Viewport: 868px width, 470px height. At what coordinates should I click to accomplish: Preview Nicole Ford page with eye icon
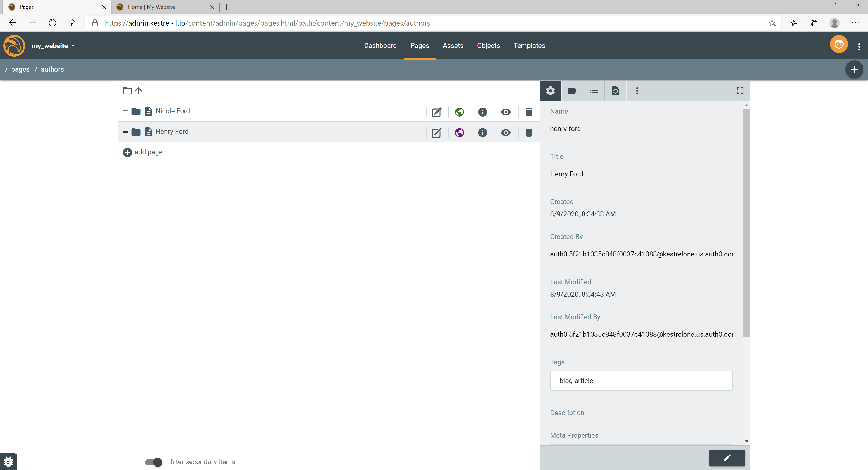tap(505, 112)
